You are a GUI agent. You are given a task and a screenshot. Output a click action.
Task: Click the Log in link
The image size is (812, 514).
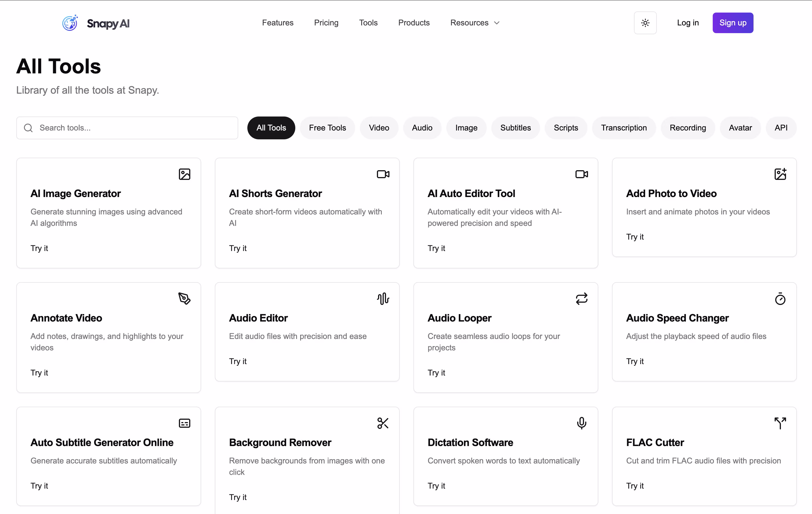[688, 23]
